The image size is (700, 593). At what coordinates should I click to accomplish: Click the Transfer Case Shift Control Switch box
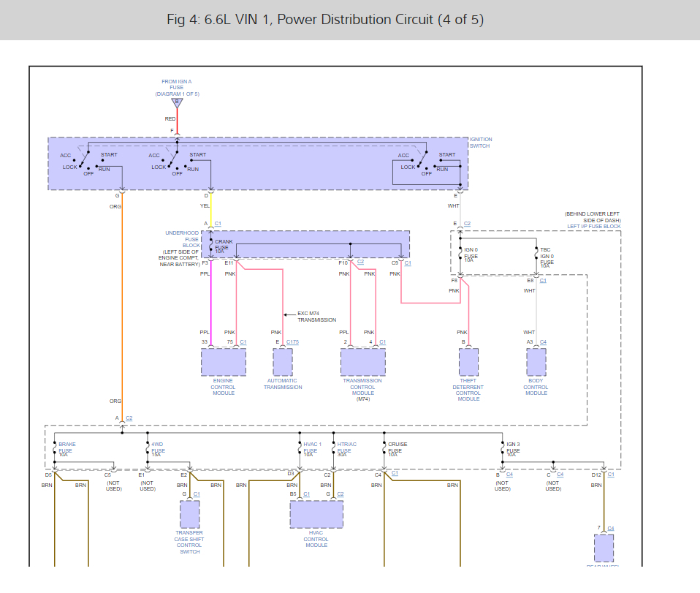[189, 515]
